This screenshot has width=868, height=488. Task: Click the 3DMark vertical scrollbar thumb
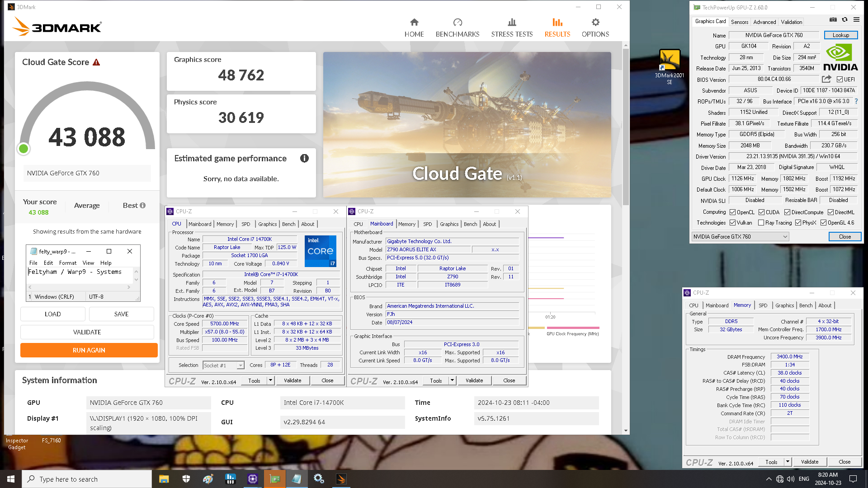pyautogui.click(x=626, y=127)
